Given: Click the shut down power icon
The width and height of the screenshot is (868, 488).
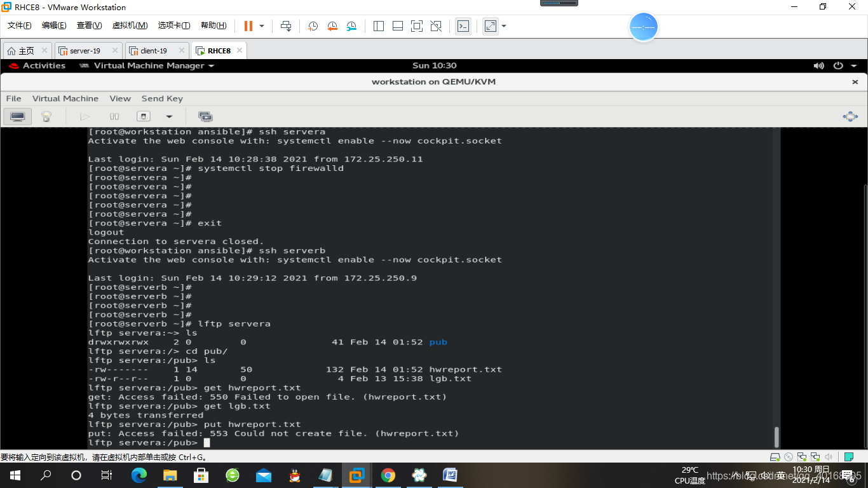Looking at the screenshot, I should (x=144, y=116).
